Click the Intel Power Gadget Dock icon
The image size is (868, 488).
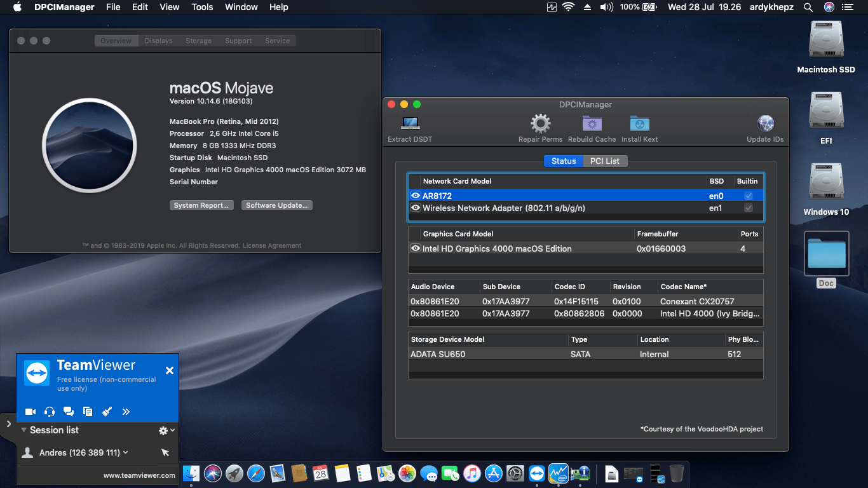(559, 473)
